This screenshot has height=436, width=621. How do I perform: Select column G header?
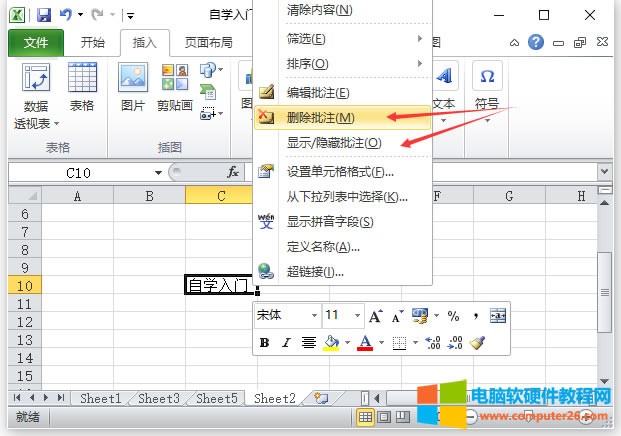pyautogui.click(x=509, y=196)
